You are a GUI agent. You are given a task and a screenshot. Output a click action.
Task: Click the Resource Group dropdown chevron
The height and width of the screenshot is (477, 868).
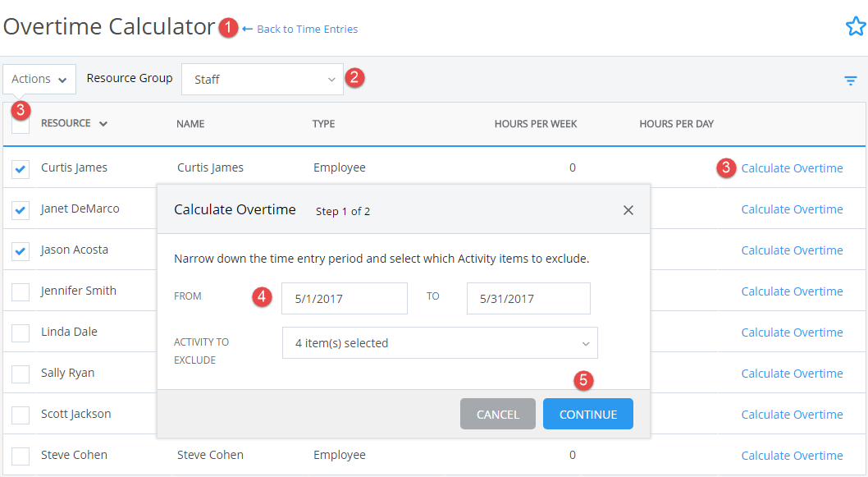[x=331, y=79]
